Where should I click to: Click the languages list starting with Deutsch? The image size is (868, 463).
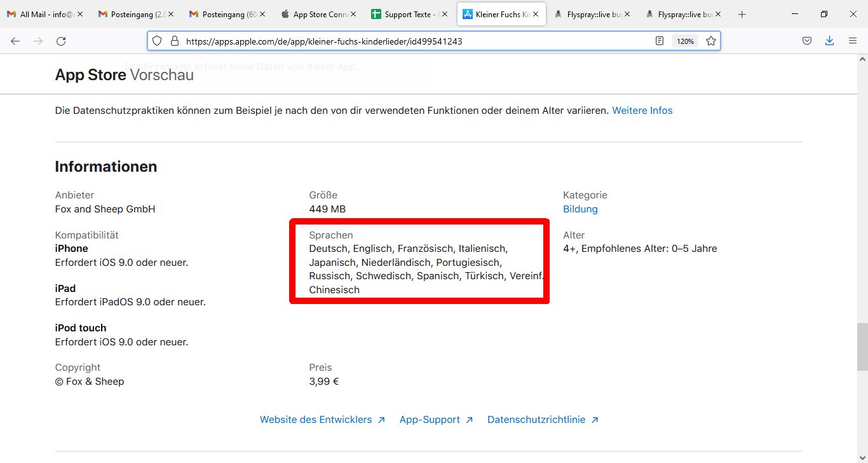[x=427, y=269]
